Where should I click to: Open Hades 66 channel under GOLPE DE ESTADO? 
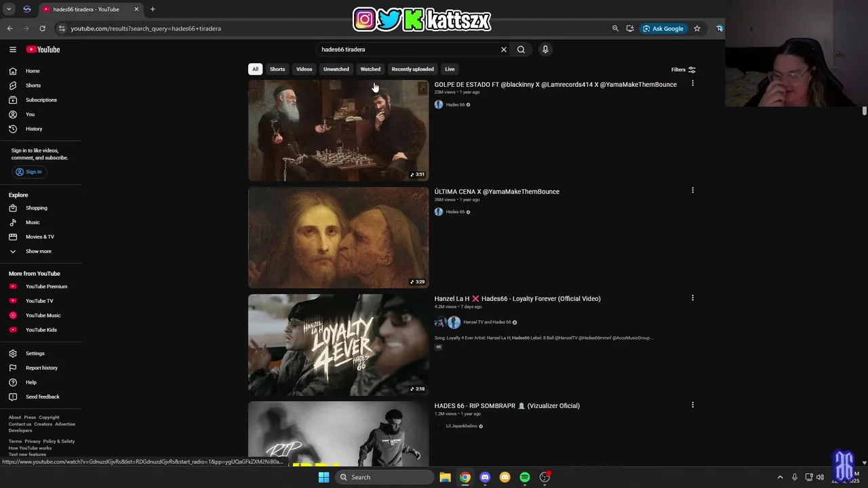[x=455, y=105]
